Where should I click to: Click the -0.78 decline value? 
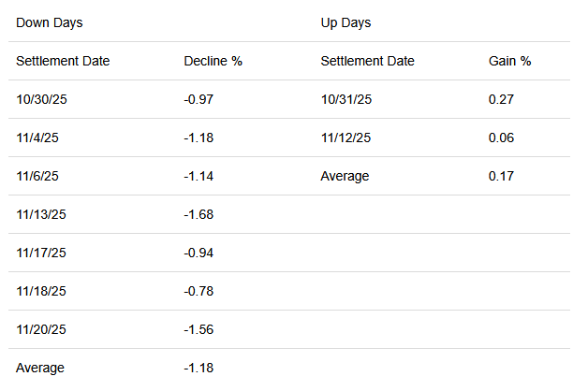(198, 291)
